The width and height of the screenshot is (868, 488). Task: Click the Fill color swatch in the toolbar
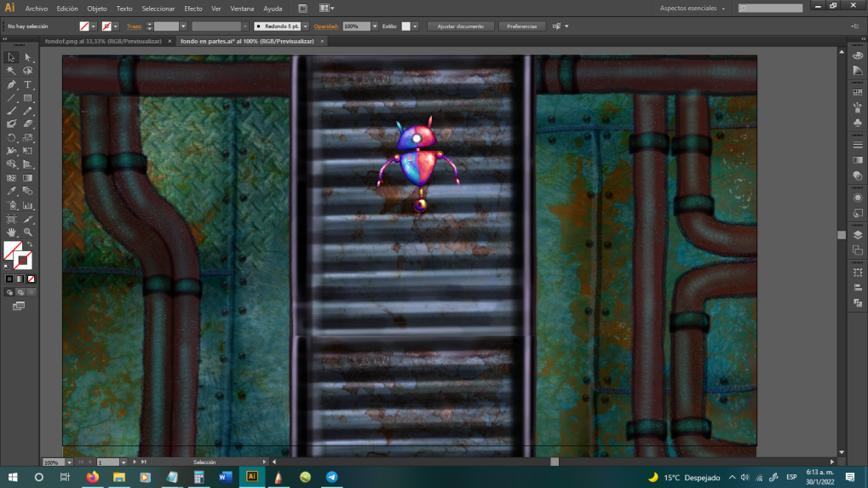(x=13, y=250)
